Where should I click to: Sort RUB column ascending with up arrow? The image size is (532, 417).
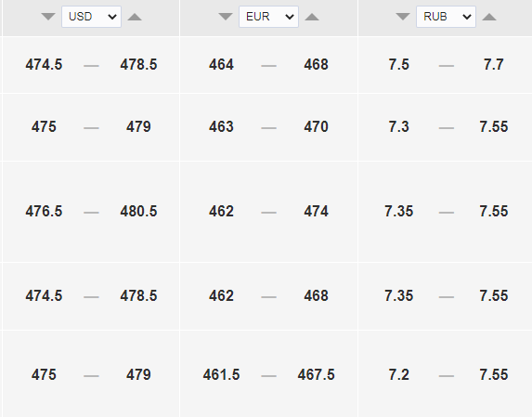pyautogui.click(x=489, y=17)
